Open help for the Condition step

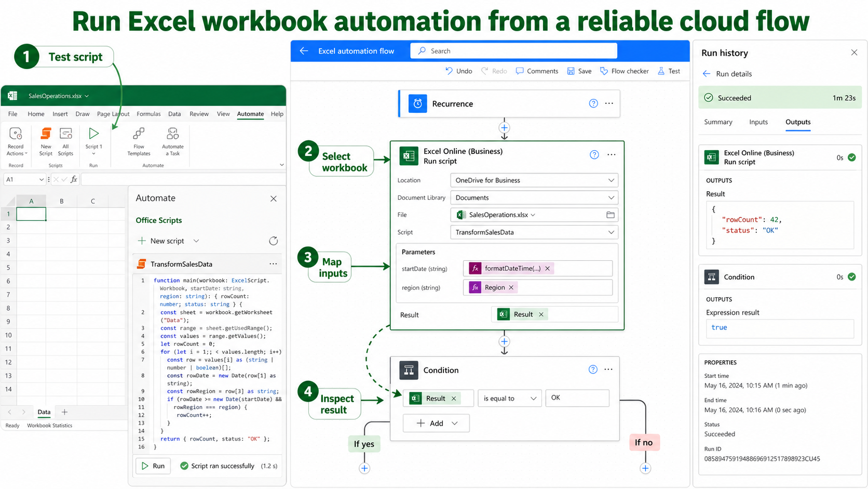pyautogui.click(x=593, y=369)
